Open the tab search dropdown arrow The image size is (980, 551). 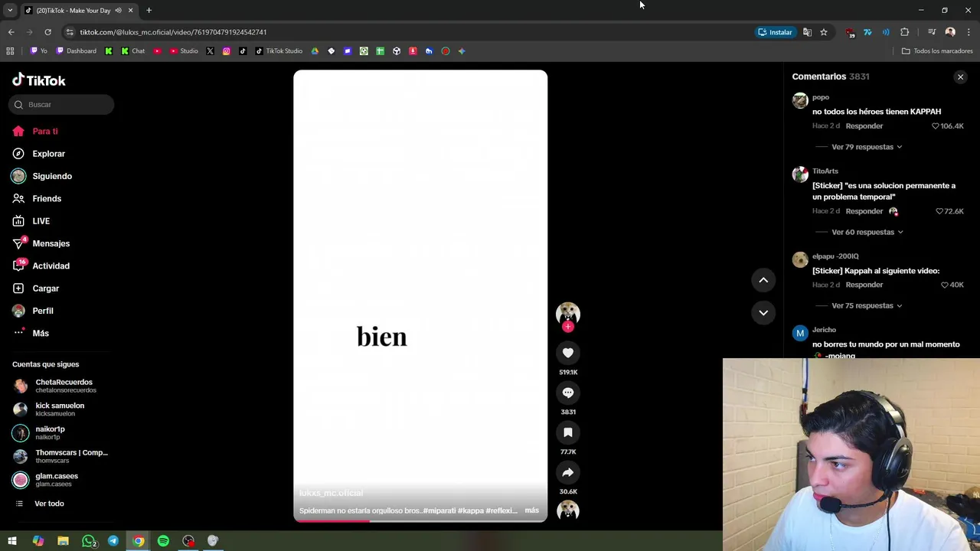pos(10,11)
